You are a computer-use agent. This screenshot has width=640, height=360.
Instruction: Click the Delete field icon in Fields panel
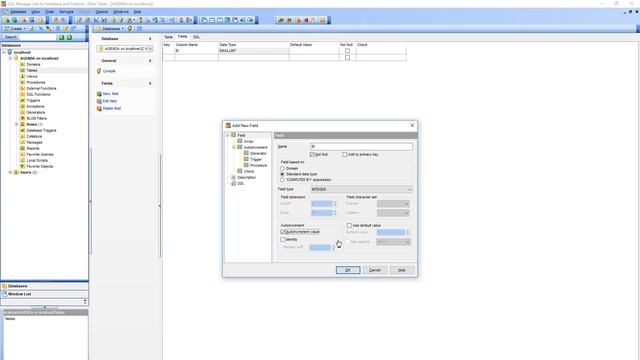[x=99, y=109]
